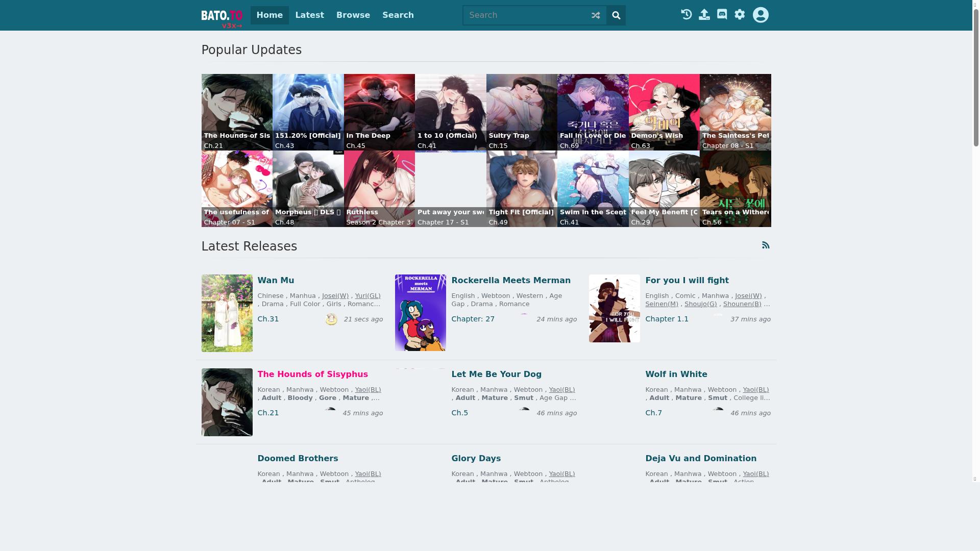
Task: Open Wan Mu chapter Ch.31 link
Action: (268, 319)
